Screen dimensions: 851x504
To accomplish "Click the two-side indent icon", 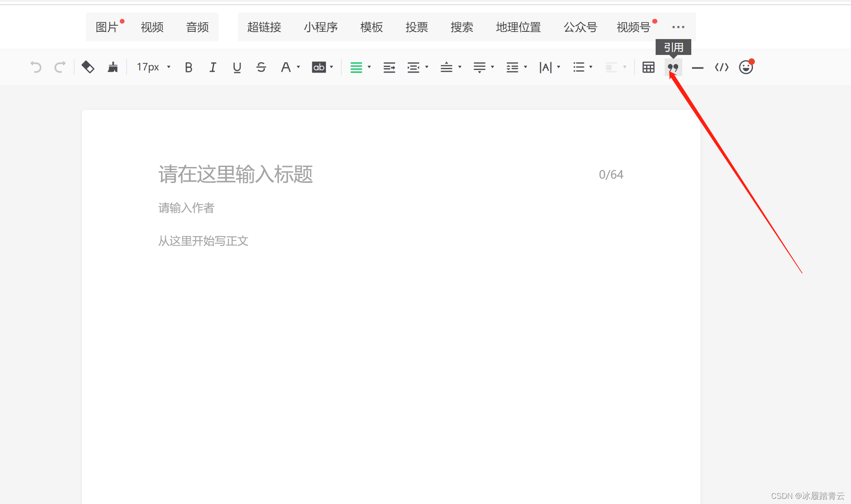I will tap(413, 67).
